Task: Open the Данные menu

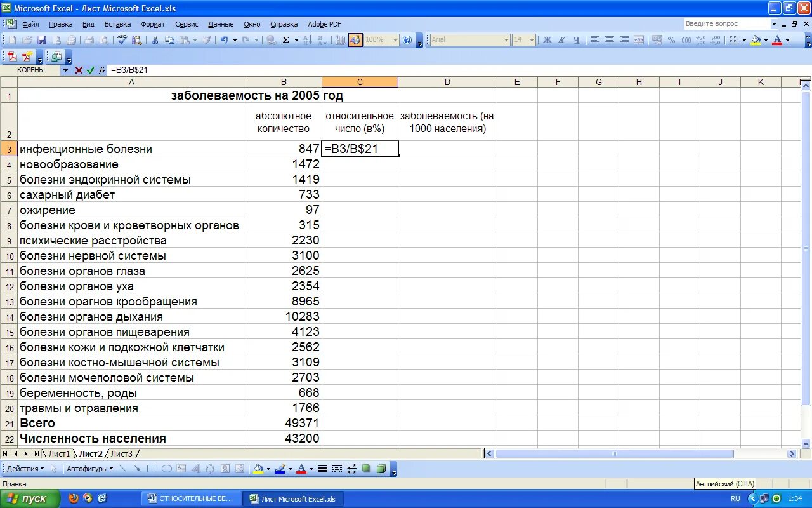Action: click(x=221, y=24)
